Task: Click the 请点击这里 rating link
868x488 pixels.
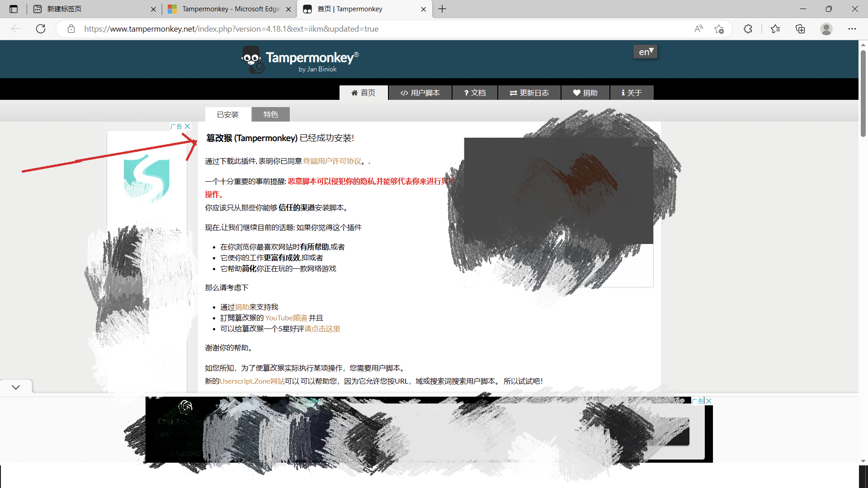Action: point(322,329)
